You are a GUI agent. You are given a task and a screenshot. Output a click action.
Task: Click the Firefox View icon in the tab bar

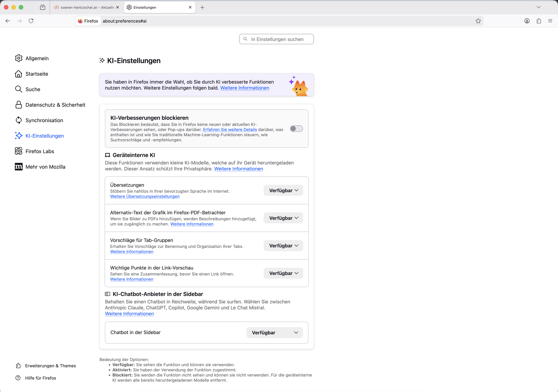(x=42, y=7)
